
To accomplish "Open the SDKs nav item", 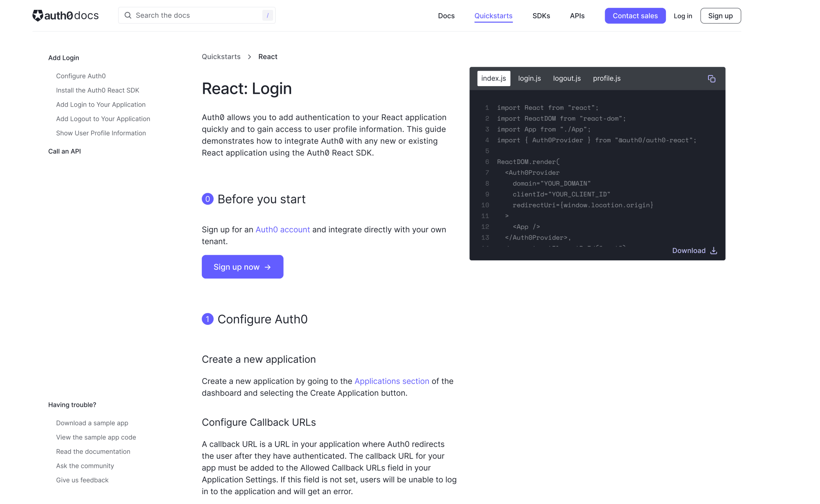I will 541,16.
